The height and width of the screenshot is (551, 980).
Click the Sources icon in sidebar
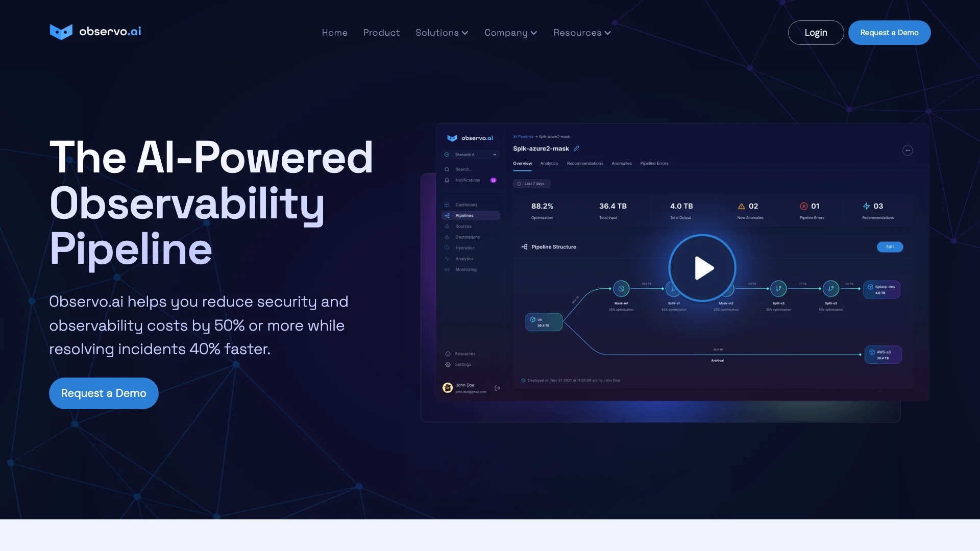coord(447,226)
